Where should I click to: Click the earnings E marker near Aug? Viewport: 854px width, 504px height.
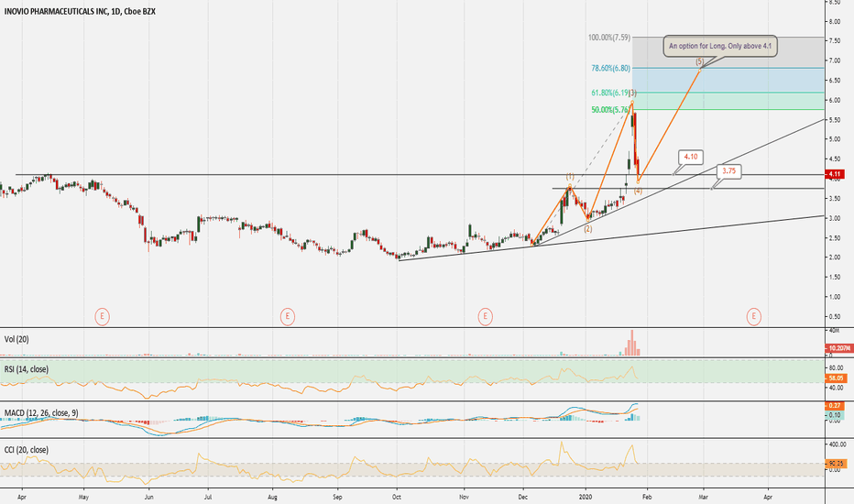[x=288, y=316]
